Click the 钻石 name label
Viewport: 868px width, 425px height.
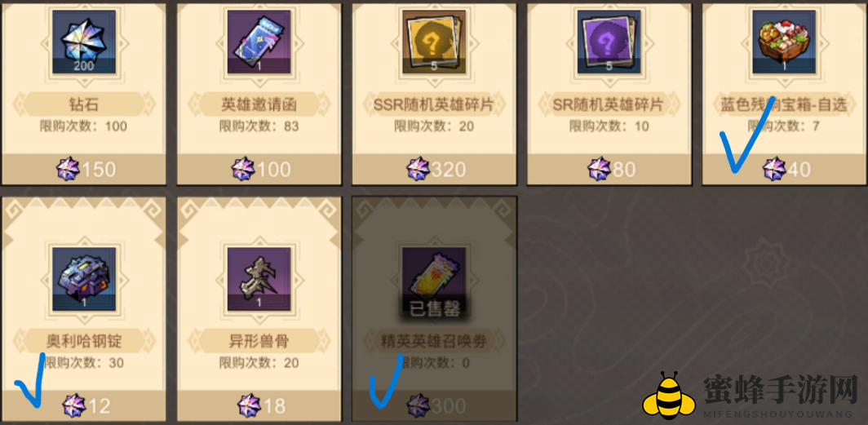[84, 104]
